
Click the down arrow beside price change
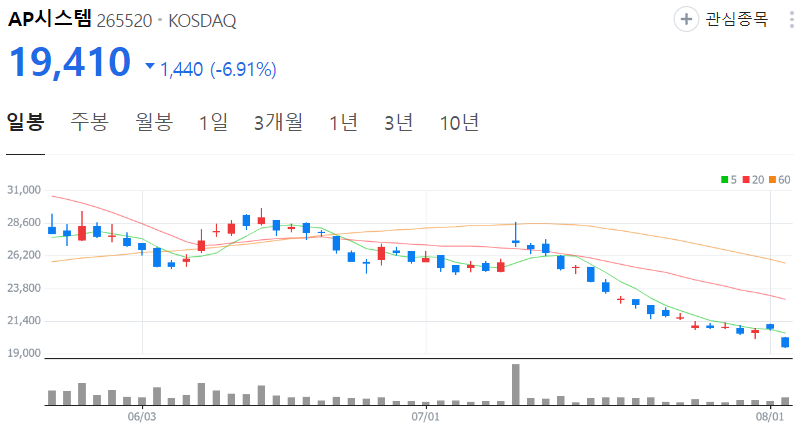click(150, 66)
